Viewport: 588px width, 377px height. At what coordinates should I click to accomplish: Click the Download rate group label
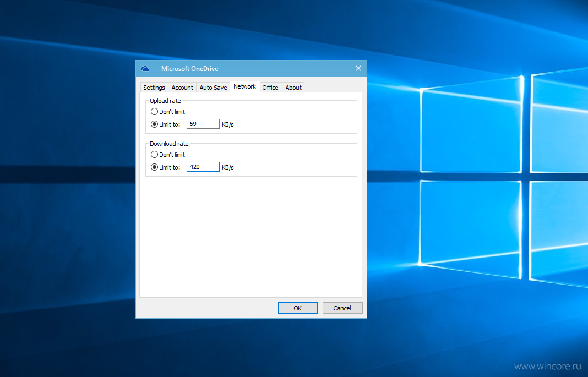(x=169, y=144)
